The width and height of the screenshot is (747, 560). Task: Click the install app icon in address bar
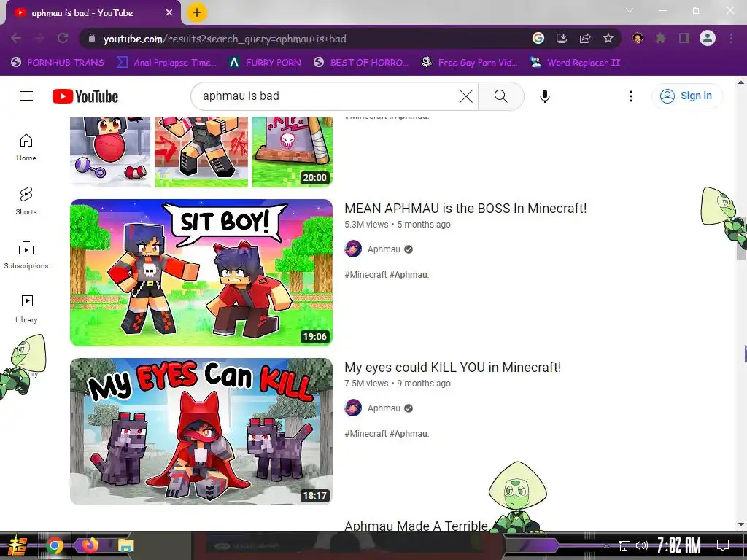coord(562,38)
